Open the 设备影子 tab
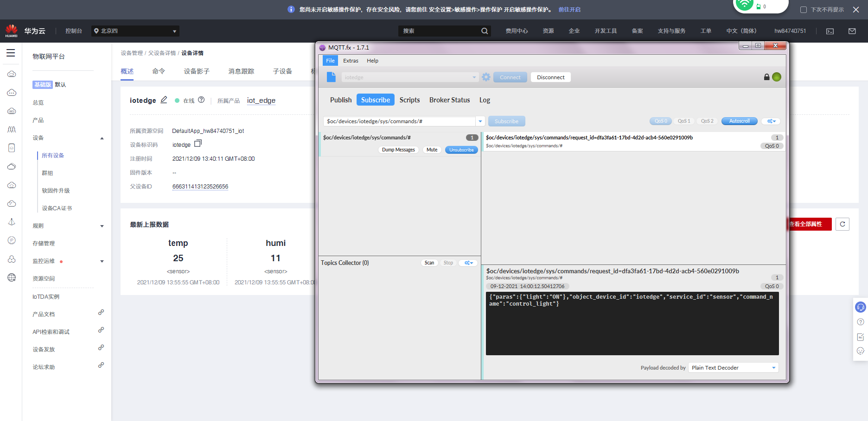The image size is (868, 421). coord(197,71)
